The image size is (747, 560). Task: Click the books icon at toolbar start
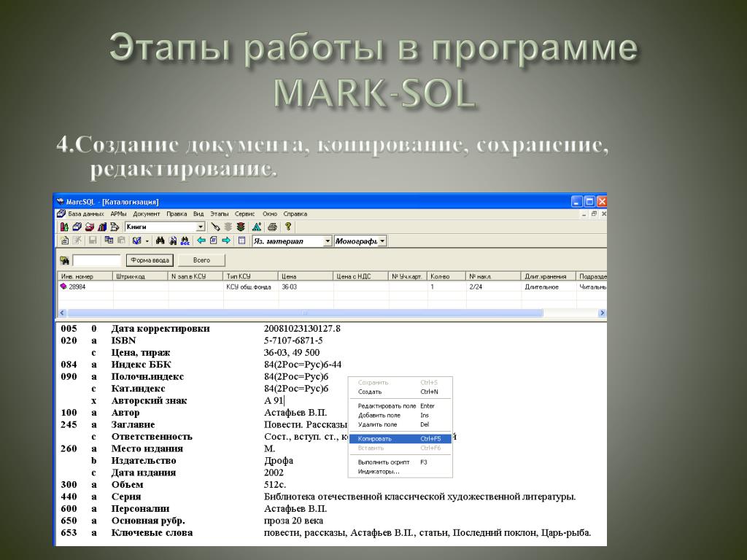(x=64, y=227)
